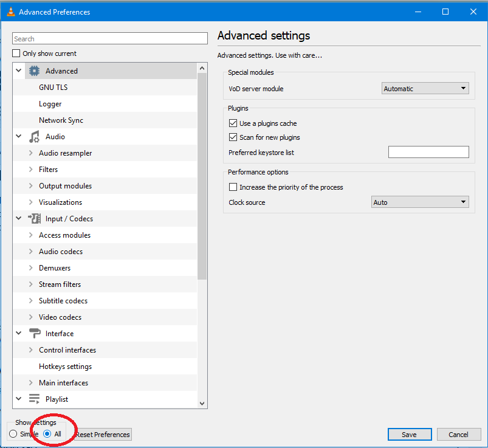This screenshot has height=448, width=488.
Task: Click the Search preferences field
Action: 110,38
